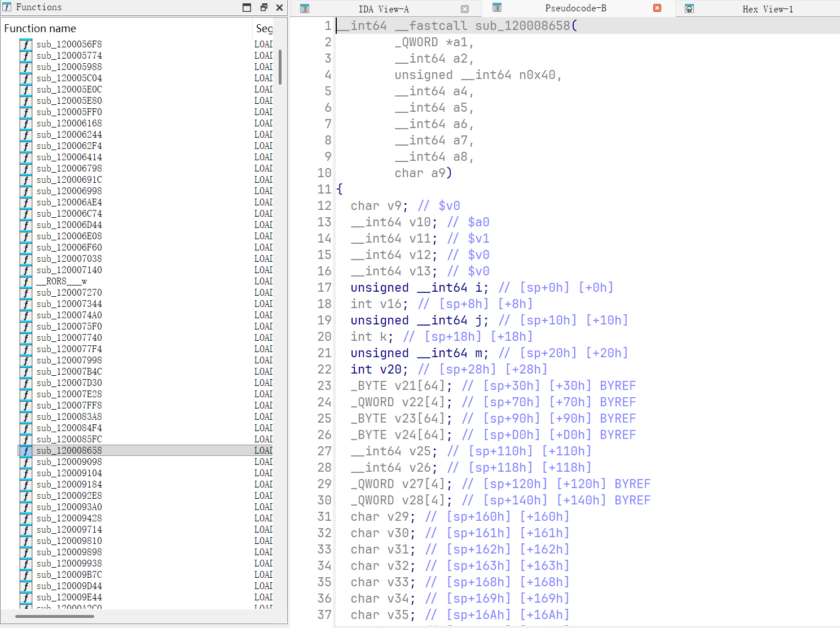Click the IDA View-A tab icon
Image resolution: width=840 pixels, height=628 pixels.
coord(304,8)
